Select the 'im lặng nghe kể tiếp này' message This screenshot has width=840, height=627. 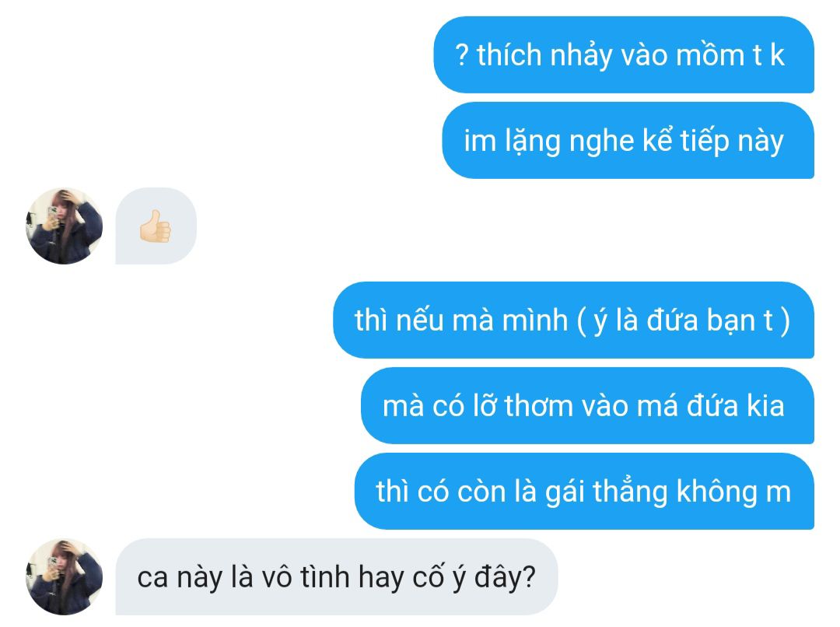[x=628, y=140]
